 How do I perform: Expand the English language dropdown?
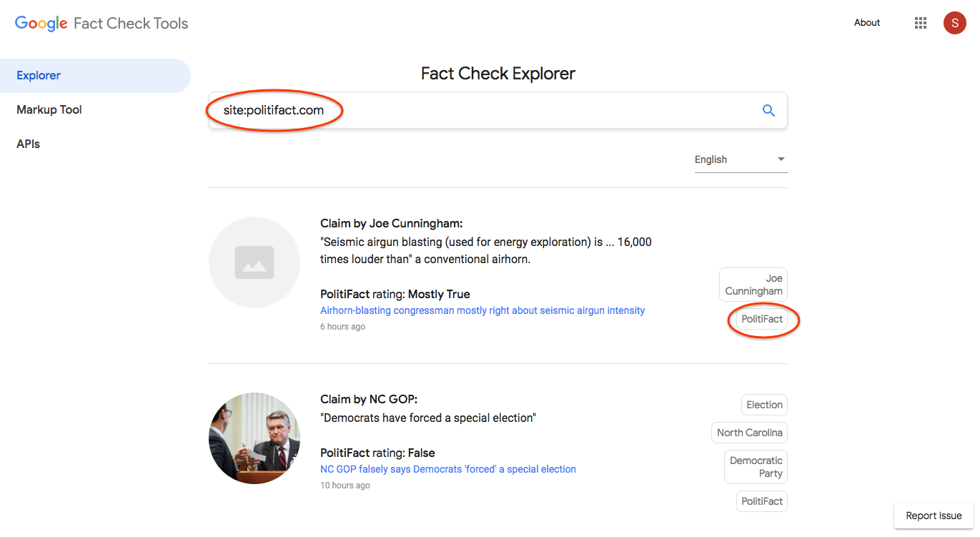pos(740,159)
